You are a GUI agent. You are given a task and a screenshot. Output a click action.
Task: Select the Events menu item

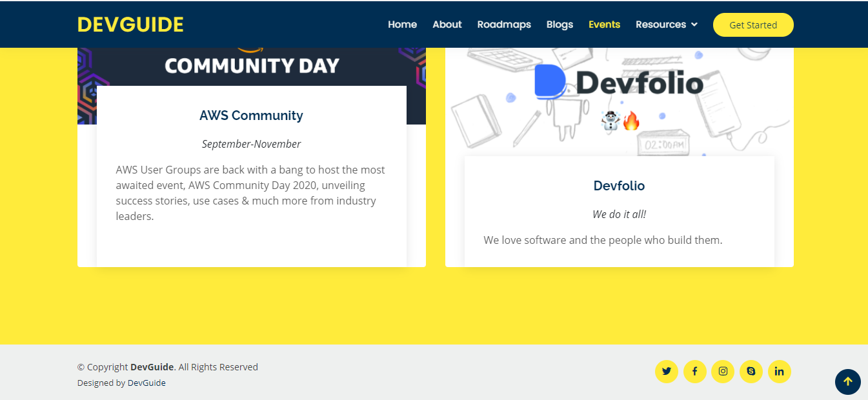(x=604, y=25)
